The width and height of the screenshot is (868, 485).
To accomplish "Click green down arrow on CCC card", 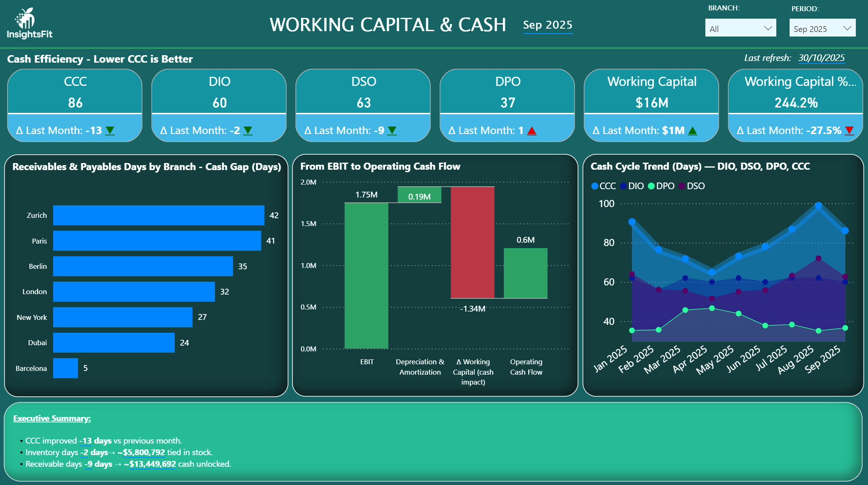I will coord(110,131).
